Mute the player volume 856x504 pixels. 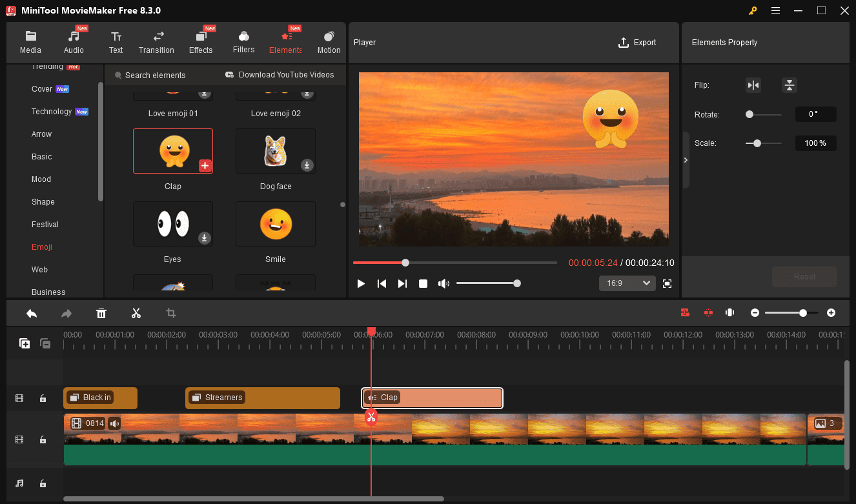pos(443,283)
